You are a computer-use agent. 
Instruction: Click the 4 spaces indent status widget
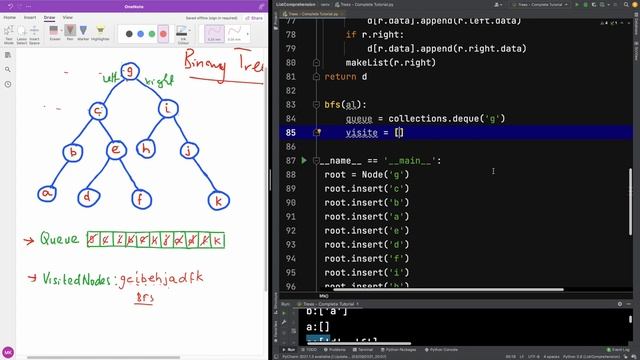click(x=551, y=357)
